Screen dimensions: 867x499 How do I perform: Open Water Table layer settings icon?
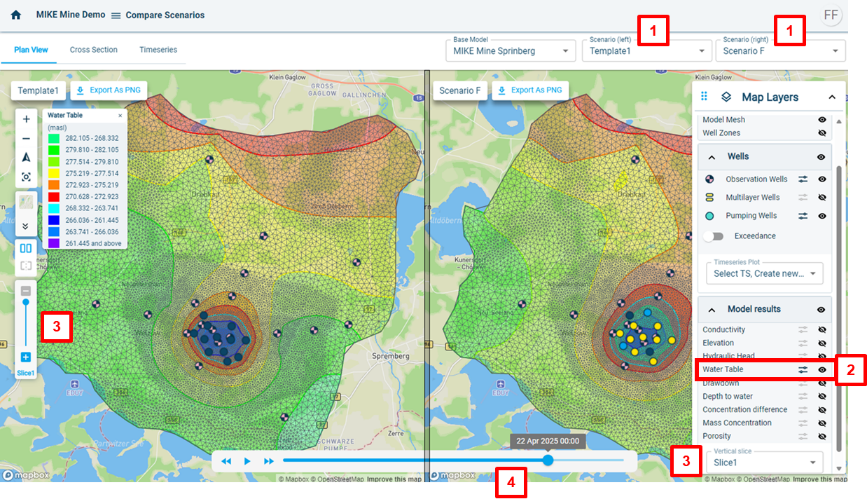click(802, 370)
